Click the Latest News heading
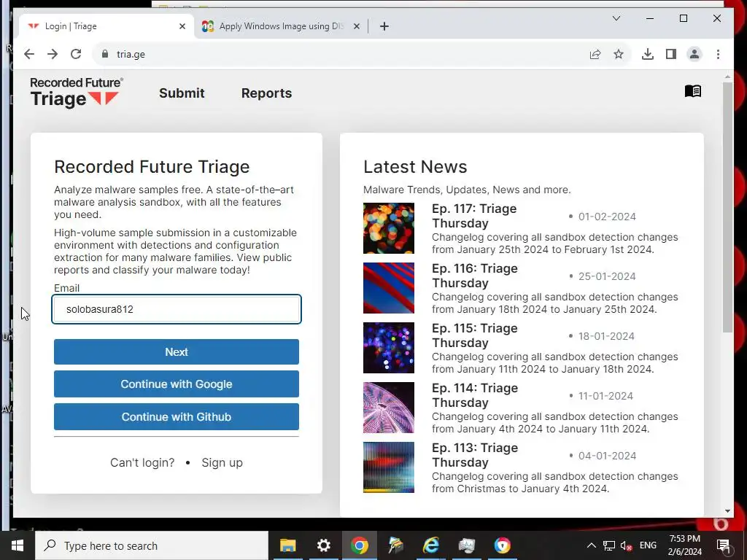The height and width of the screenshot is (560, 747). coord(415,167)
